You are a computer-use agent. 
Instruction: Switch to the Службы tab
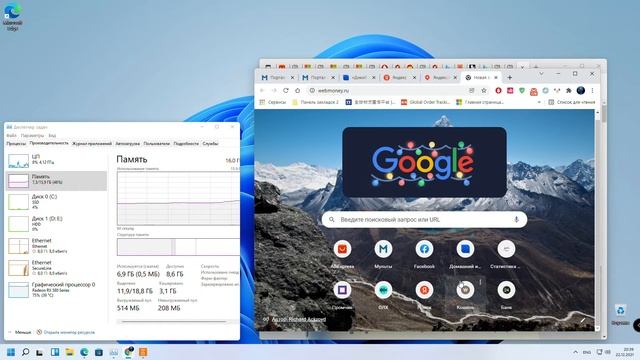tap(210, 144)
